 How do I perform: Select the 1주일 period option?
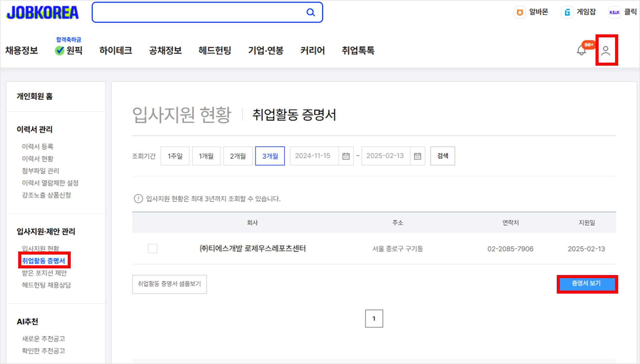(174, 156)
